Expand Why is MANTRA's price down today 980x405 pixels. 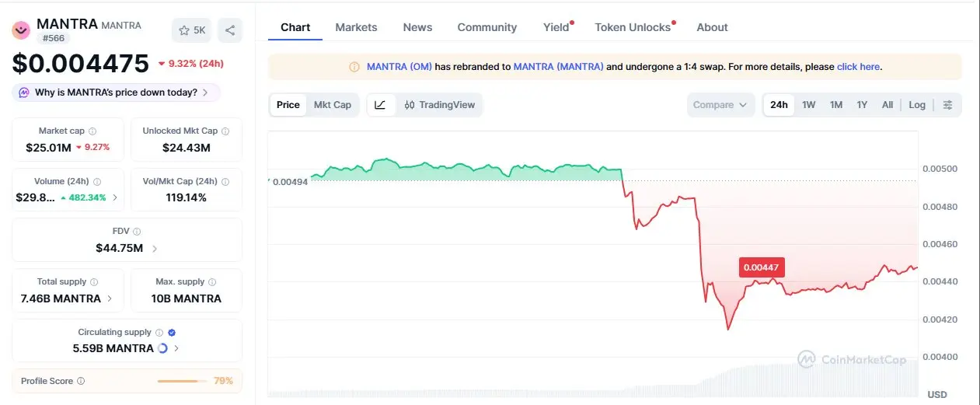tap(116, 93)
